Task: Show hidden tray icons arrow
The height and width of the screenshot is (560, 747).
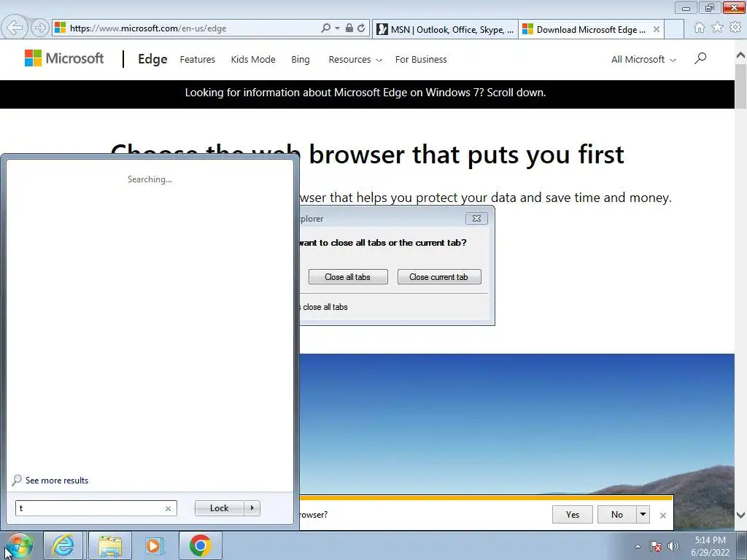Action: coord(638,546)
